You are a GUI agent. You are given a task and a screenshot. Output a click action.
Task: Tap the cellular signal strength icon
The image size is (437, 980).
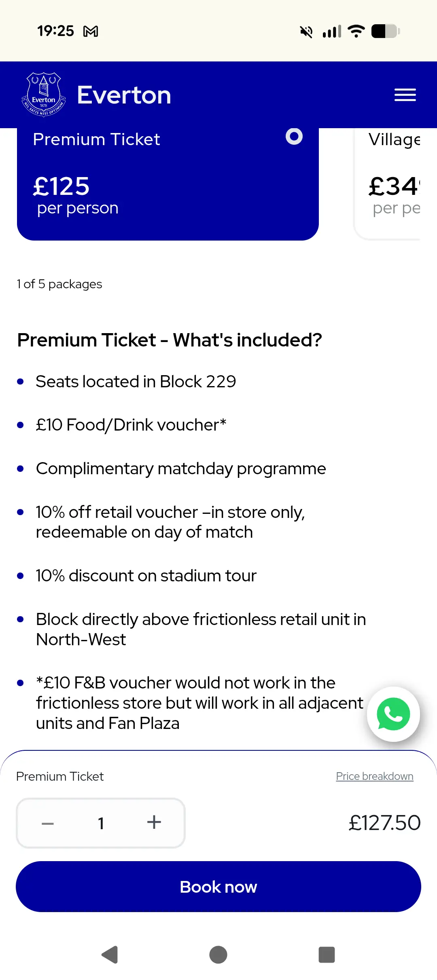click(332, 31)
